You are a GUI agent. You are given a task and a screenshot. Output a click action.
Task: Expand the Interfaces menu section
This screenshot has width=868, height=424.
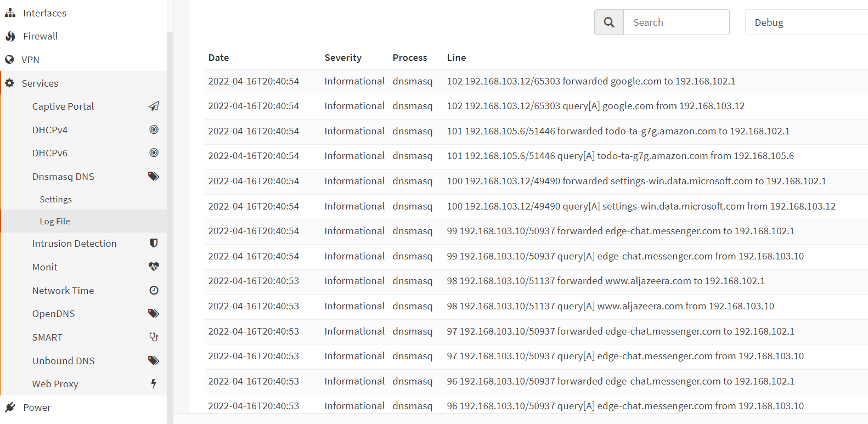[44, 13]
